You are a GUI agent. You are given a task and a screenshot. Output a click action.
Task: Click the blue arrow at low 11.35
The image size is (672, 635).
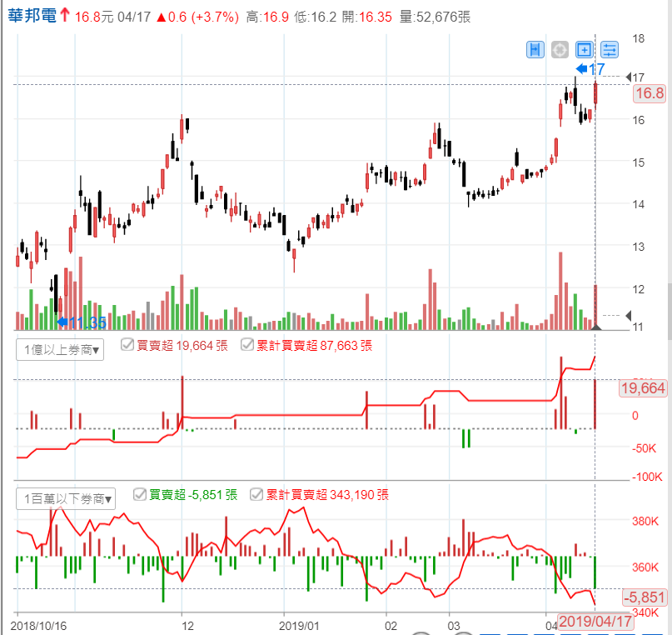(60, 322)
